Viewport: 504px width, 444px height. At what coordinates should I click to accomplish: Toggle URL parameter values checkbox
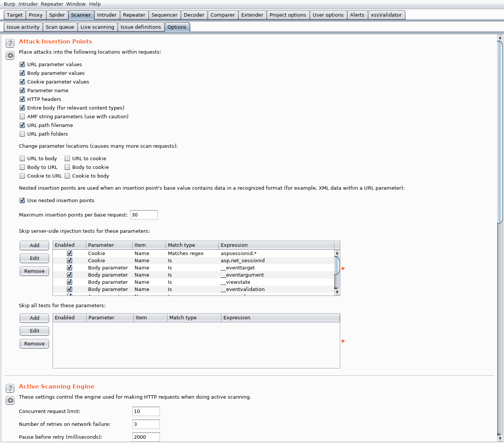coord(22,65)
